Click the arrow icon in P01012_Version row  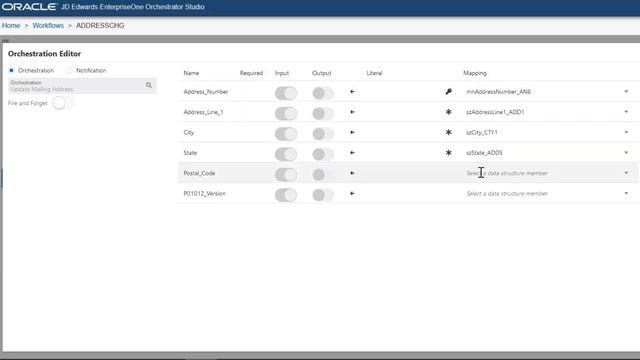pyautogui.click(x=352, y=194)
